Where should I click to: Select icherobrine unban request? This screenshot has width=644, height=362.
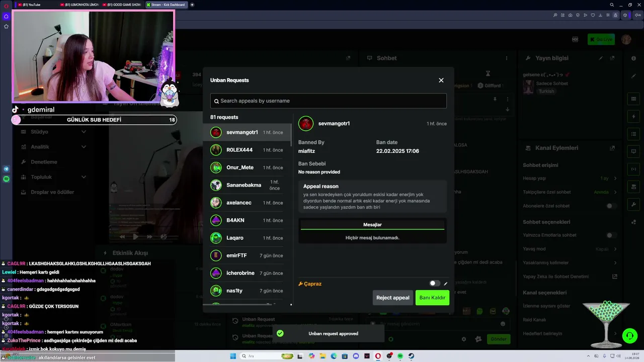[247, 273]
